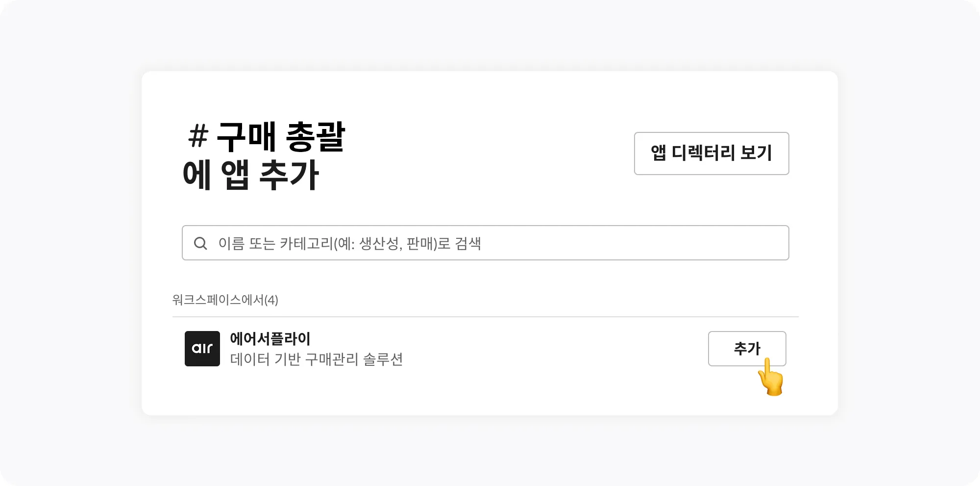Click the 구매 총괄 channel name in heading
The height and width of the screenshot is (486, 980).
(x=281, y=137)
